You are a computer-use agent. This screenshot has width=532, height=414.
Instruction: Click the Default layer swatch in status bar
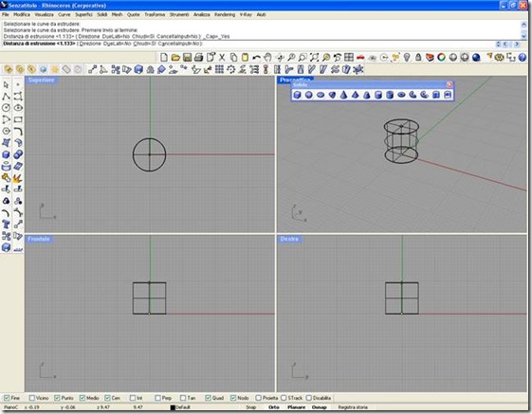(173, 407)
